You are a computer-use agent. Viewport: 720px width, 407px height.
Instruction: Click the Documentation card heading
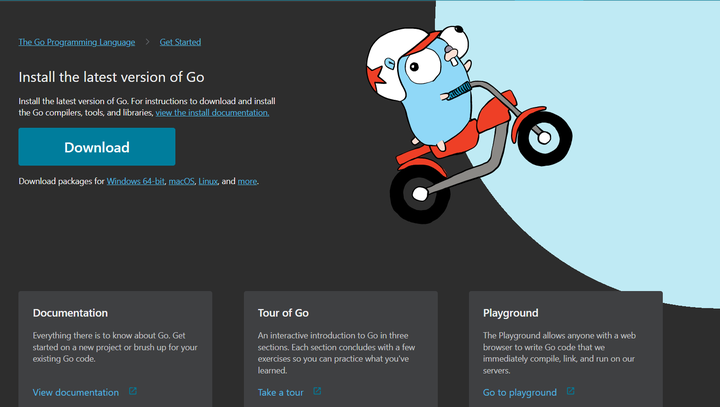(x=70, y=313)
